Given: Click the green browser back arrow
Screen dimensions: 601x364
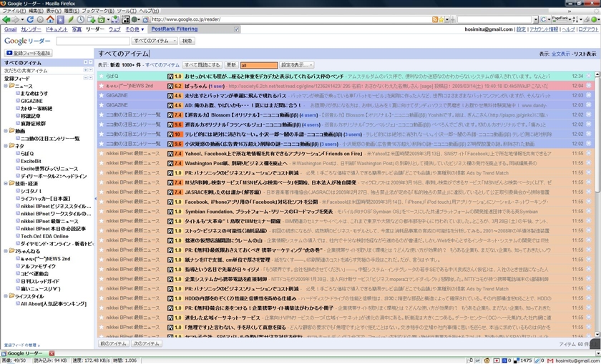Looking at the screenshot, I should pyautogui.click(x=6, y=19).
